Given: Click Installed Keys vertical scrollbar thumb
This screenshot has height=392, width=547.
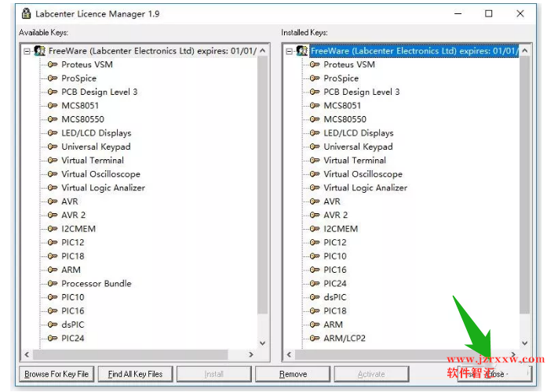Looking at the screenshot, I should (x=525, y=185).
